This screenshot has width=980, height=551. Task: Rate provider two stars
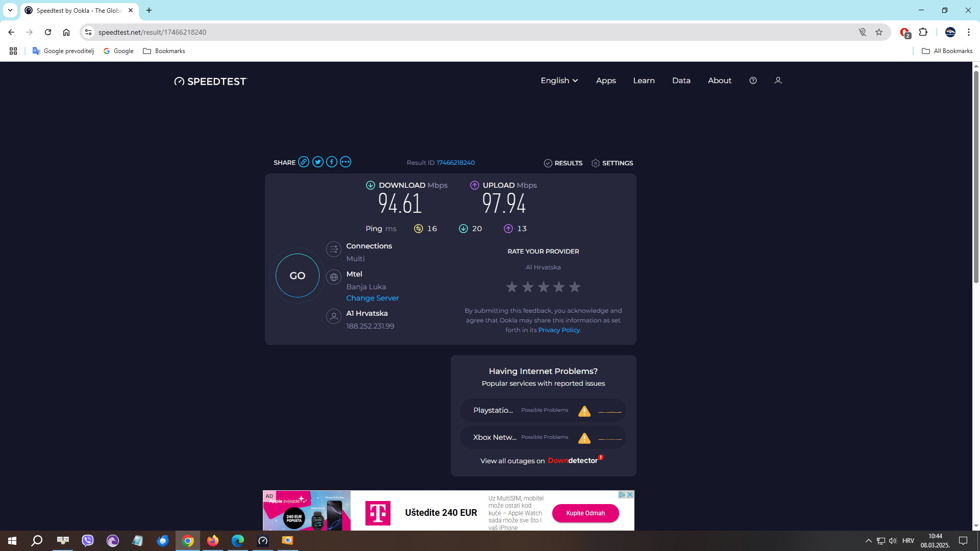[528, 287]
